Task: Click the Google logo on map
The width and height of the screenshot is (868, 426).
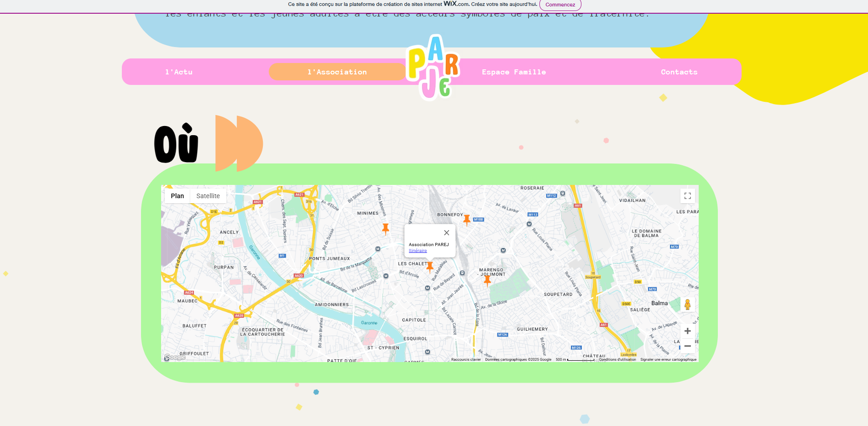Action: pyautogui.click(x=175, y=358)
